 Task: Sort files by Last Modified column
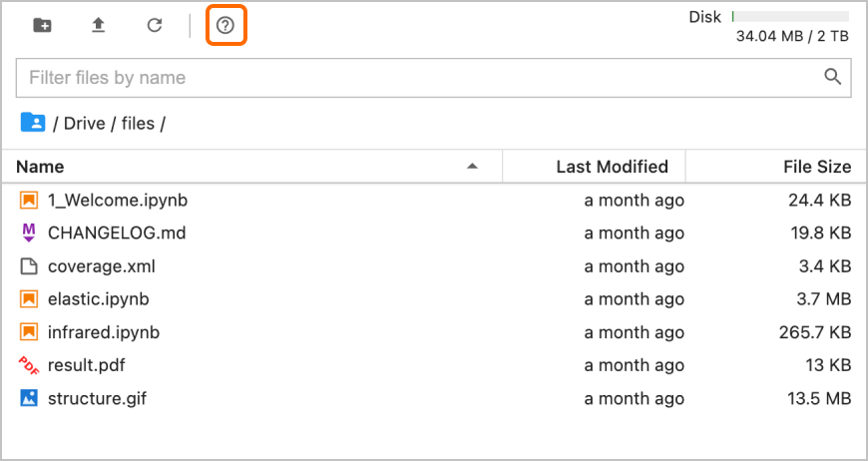[612, 167]
